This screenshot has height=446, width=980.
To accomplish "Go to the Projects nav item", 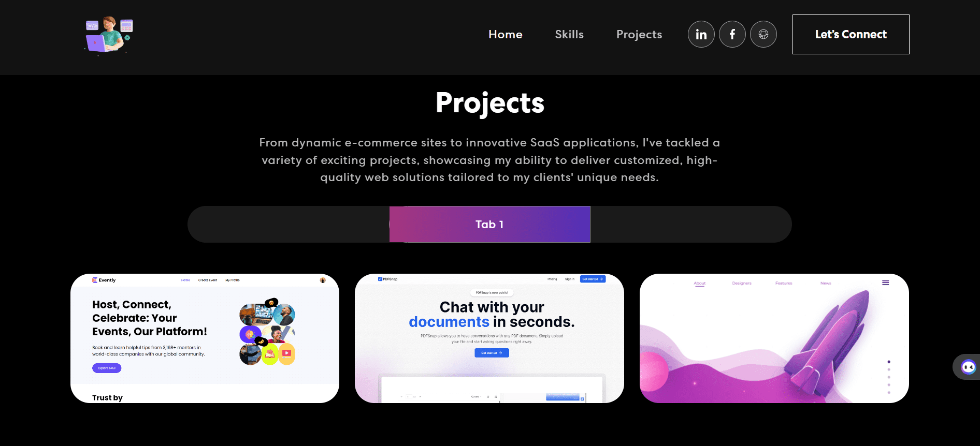I will point(639,34).
